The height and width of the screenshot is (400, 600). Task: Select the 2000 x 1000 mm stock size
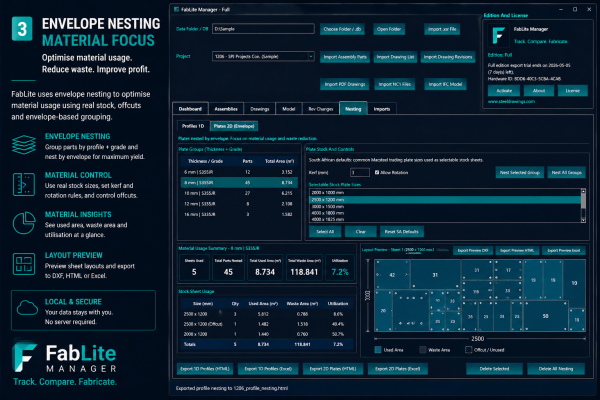[445, 193]
